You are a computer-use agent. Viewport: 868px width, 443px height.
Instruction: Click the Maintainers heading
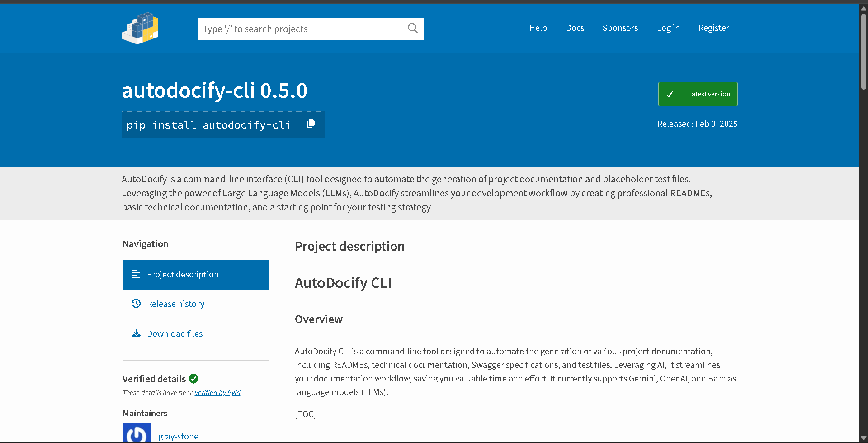pyautogui.click(x=145, y=414)
